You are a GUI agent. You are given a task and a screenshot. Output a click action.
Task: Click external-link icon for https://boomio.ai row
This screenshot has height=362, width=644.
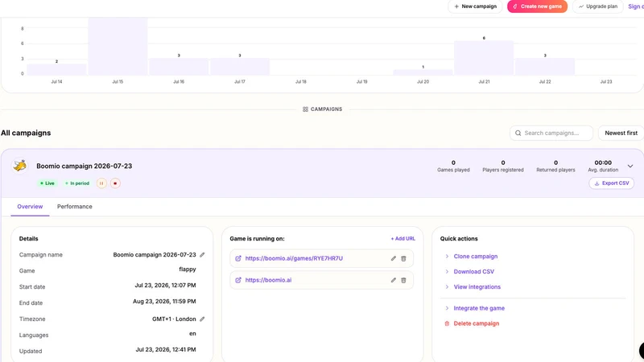238,280
